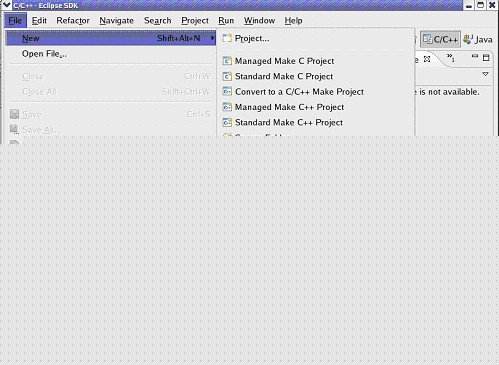Screen dimensions: 499x365
Task: Click the Project... wizard icon
Action: pos(227,38)
